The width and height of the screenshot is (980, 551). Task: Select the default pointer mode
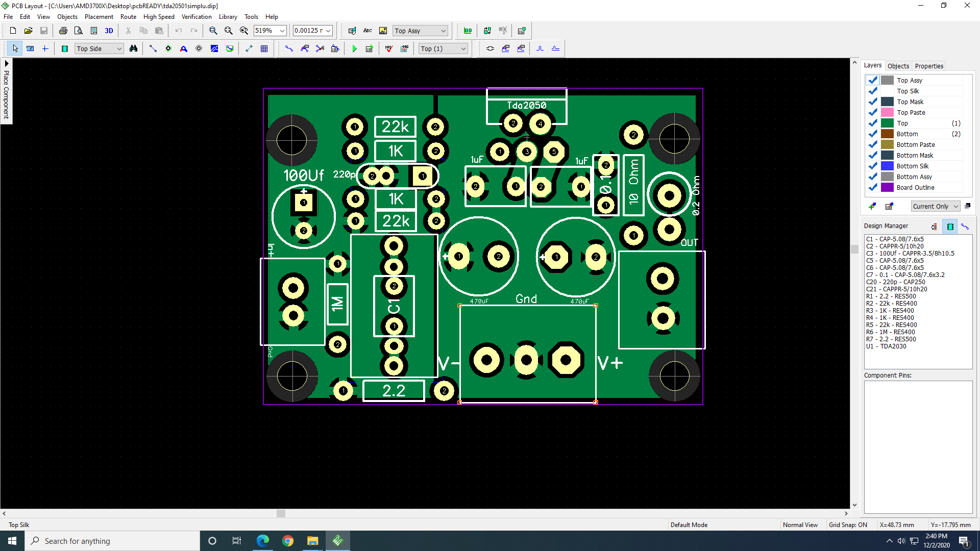pyautogui.click(x=15, y=48)
